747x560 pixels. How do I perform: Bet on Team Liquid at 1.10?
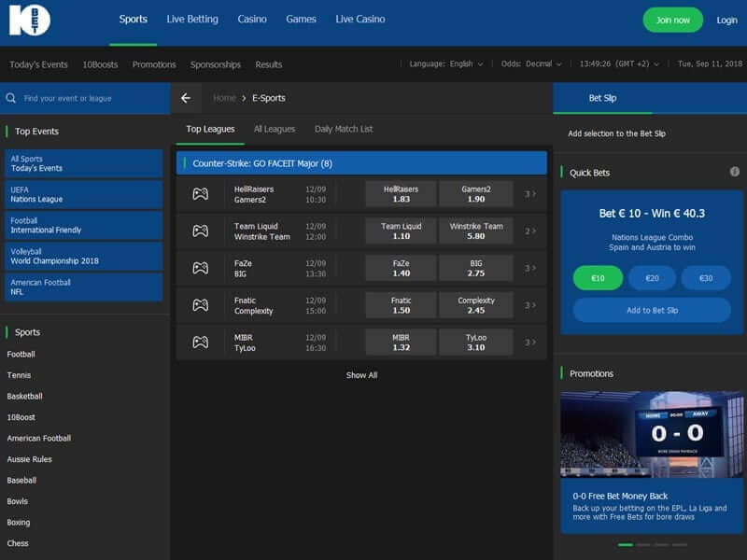coord(402,231)
